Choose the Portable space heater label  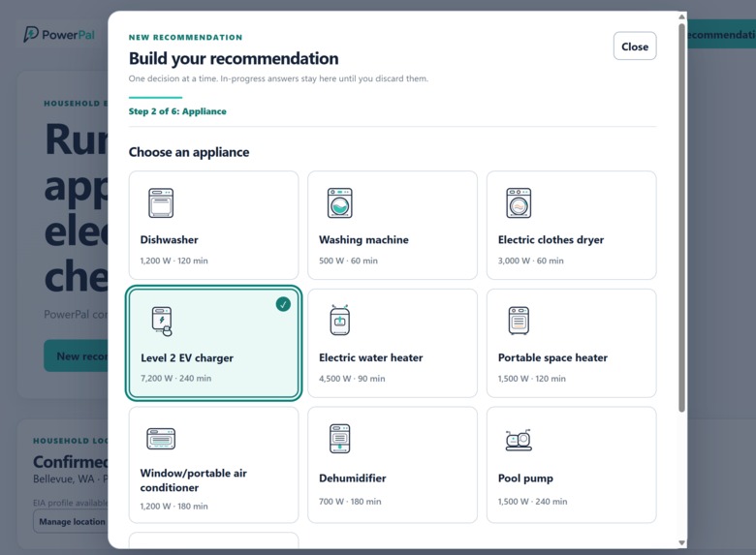[552, 357]
